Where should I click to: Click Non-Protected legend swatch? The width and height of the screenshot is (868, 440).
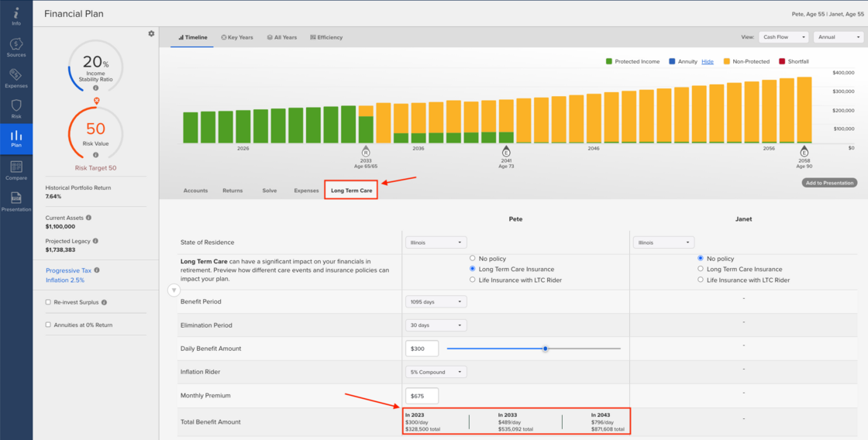pyautogui.click(x=725, y=61)
